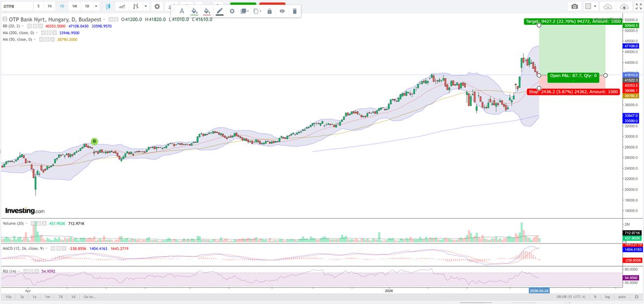The width and height of the screenshot is (644, 304).
Task: Open the interval dropdown arrow next to 1D
Action: click(96, 6)
